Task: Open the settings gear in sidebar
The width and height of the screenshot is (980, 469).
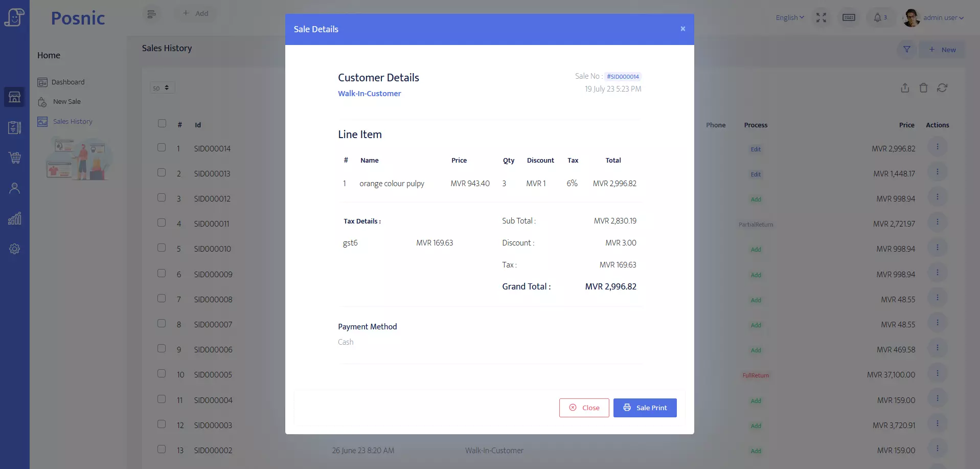Action: (x=14, y=249)
